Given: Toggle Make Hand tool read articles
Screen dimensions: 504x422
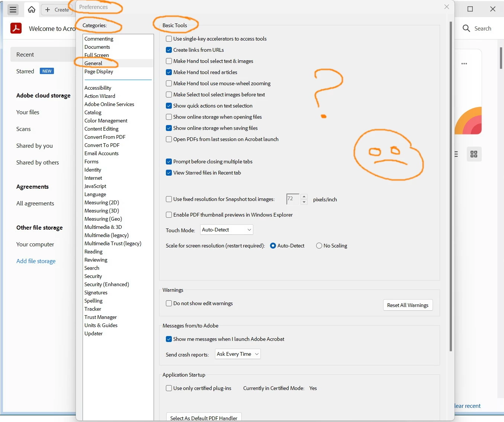Looking at the screenshot, I should (169, 72).
